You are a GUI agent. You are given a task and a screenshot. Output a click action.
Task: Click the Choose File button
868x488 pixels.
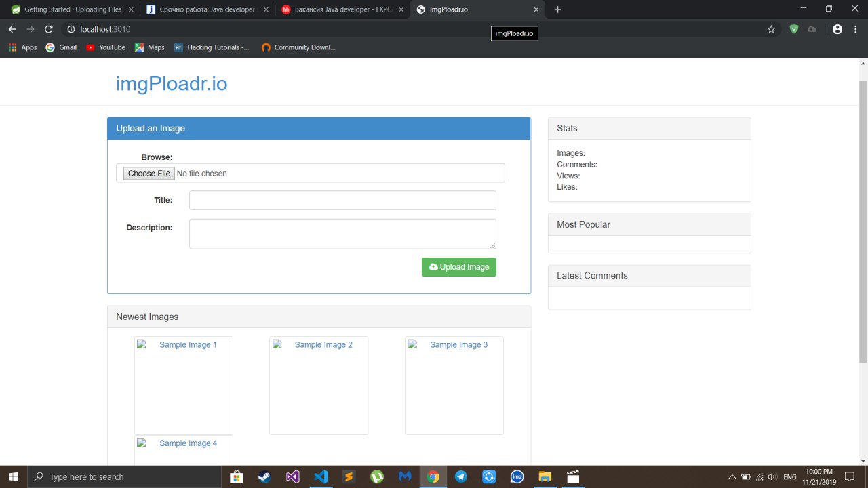click(x=149, y=174)
